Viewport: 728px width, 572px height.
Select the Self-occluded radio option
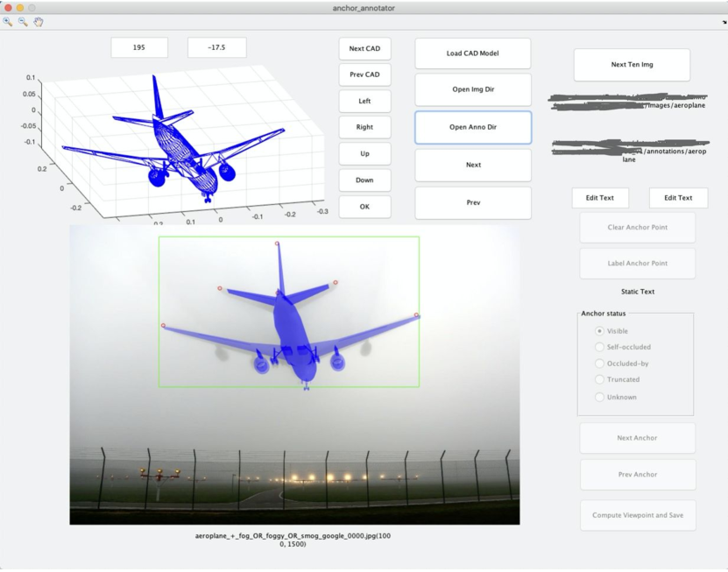coord(599,347)
